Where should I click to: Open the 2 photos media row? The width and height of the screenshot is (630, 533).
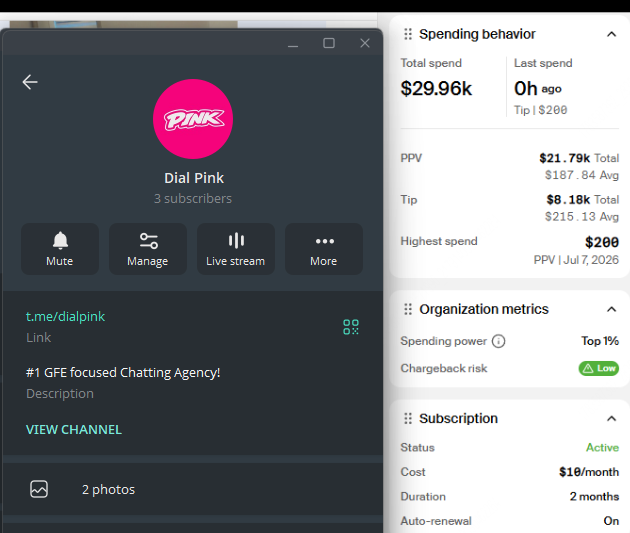pos(193,489)
